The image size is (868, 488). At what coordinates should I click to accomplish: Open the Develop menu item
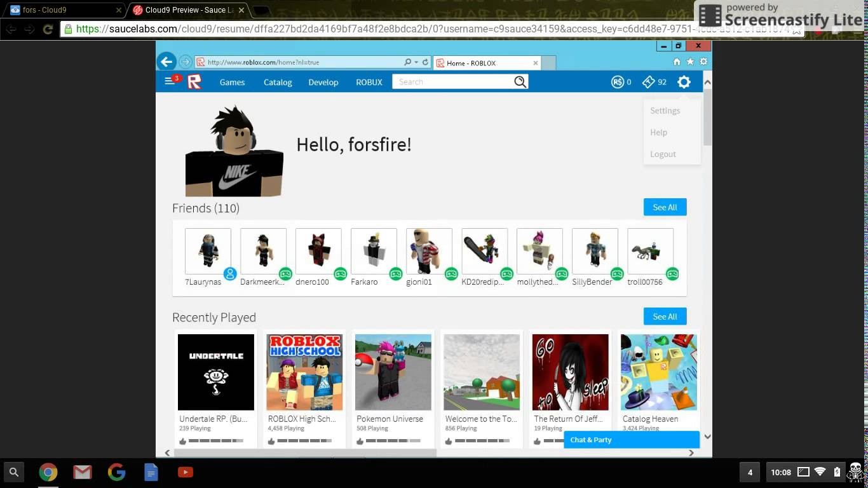tap(323, 82)
